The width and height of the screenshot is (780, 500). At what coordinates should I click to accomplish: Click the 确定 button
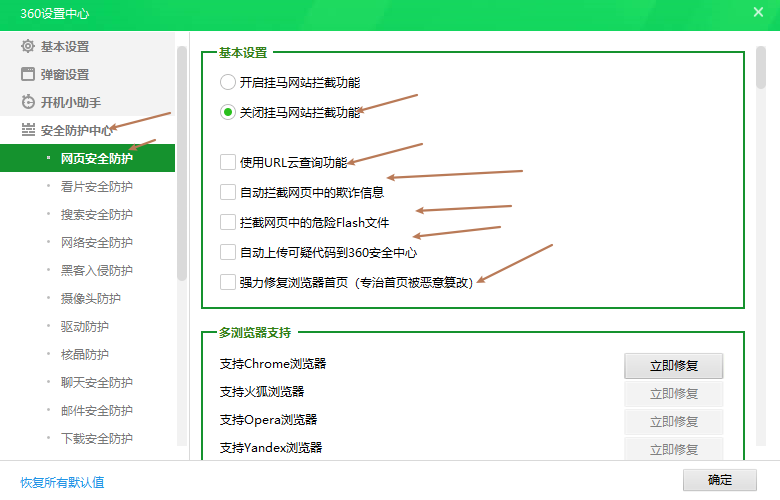(719, 480)
